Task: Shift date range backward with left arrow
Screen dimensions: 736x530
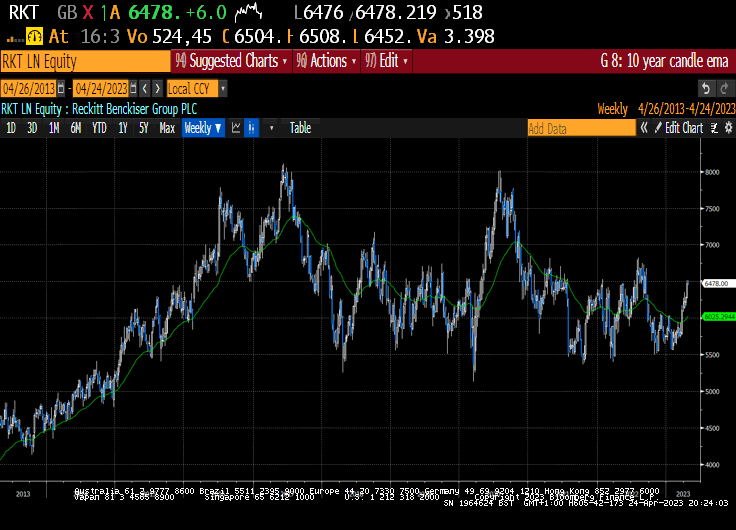Action: (x=145, y=88)
